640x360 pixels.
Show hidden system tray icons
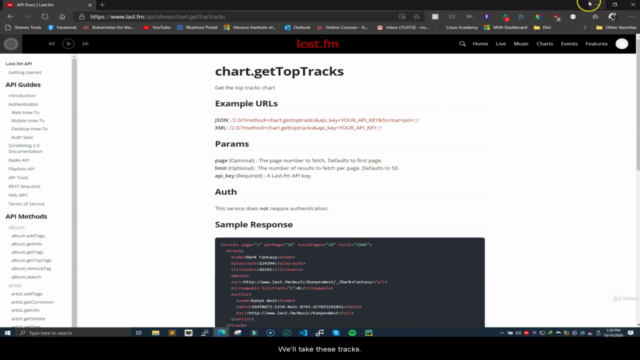tap(502, 333)
